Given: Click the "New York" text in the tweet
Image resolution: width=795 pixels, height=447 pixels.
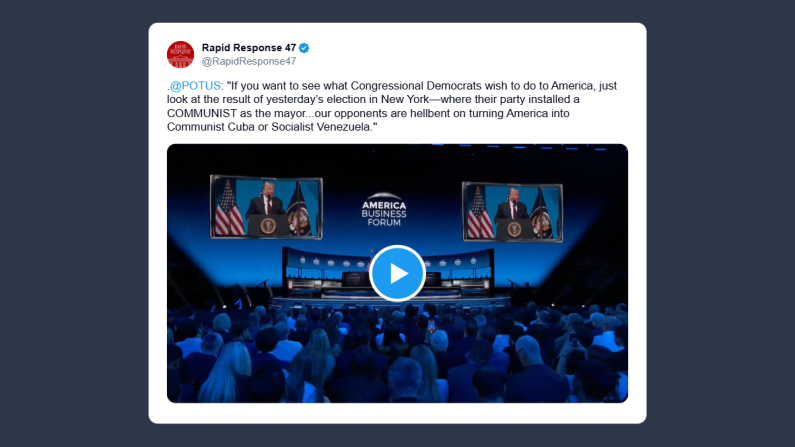Looking at the screenshot, I should pyautogui.click(x=405, y=99).
